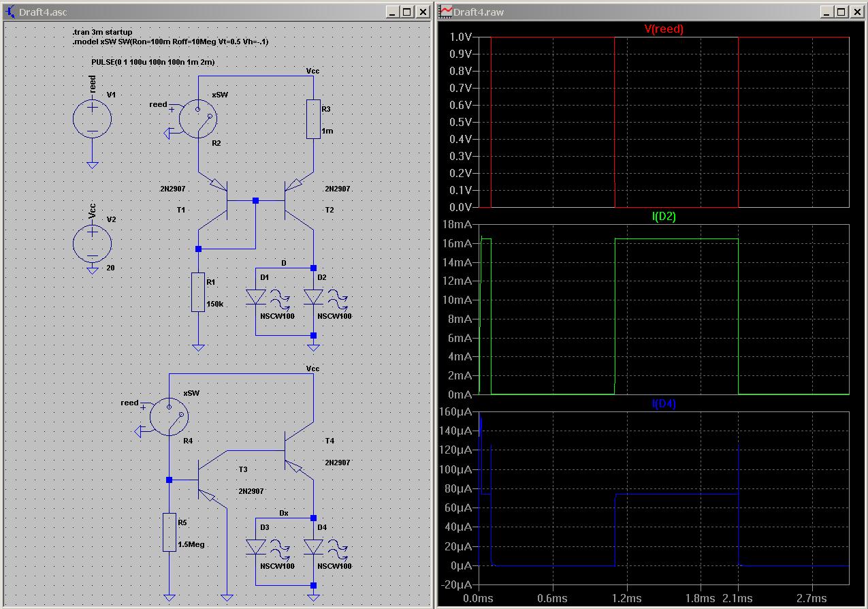Click transistor T1 symbol
Viewport: 868px width, 609px height.
214,200
